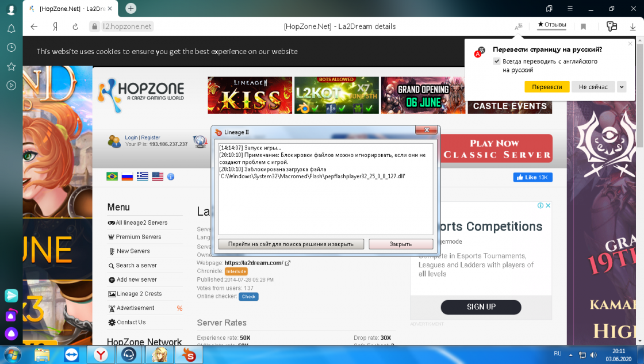Viewport: 644px width, 364px height.
Task: Click the browser back arrow
Action: 34,26
